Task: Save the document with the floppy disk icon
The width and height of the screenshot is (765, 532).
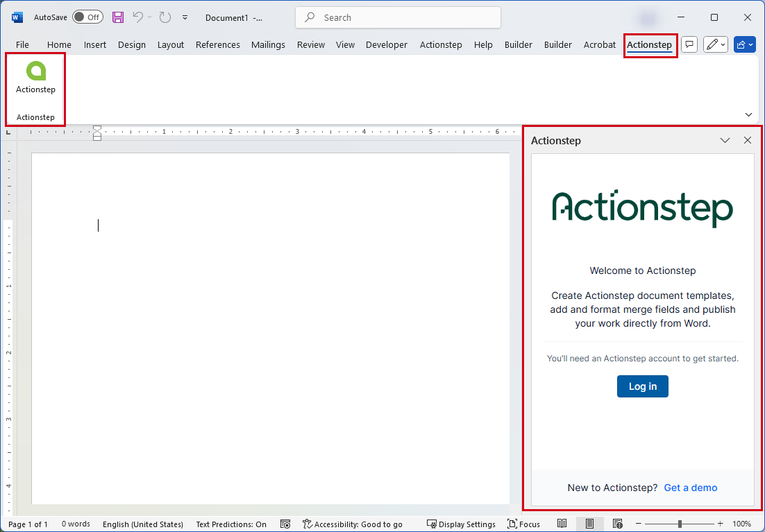Action: coord(118,17)
